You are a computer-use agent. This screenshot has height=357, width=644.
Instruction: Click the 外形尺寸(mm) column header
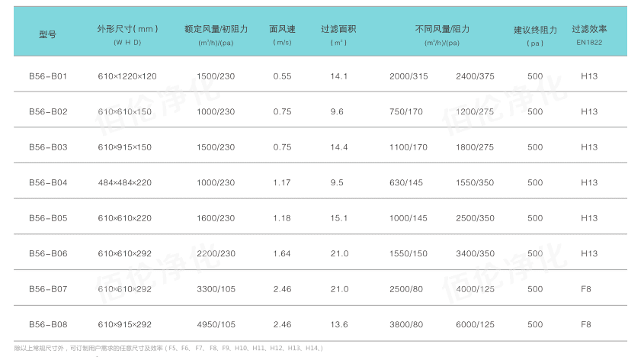127,34
